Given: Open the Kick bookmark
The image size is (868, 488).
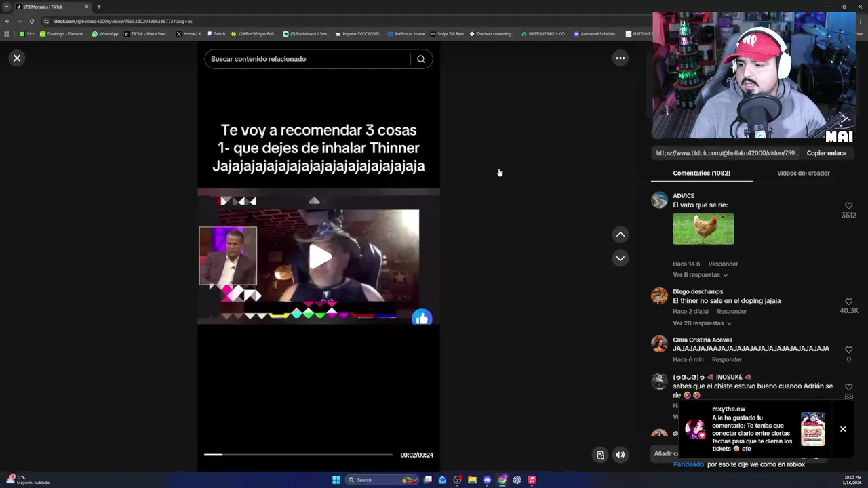Looking at the screenshot, I should click(x=27, y=34).
